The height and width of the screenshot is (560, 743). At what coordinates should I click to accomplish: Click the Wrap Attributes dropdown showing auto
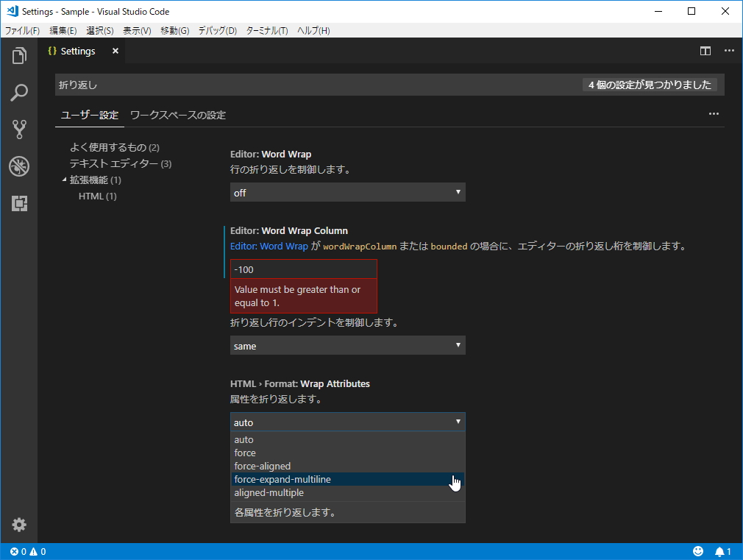pos(348,422)
